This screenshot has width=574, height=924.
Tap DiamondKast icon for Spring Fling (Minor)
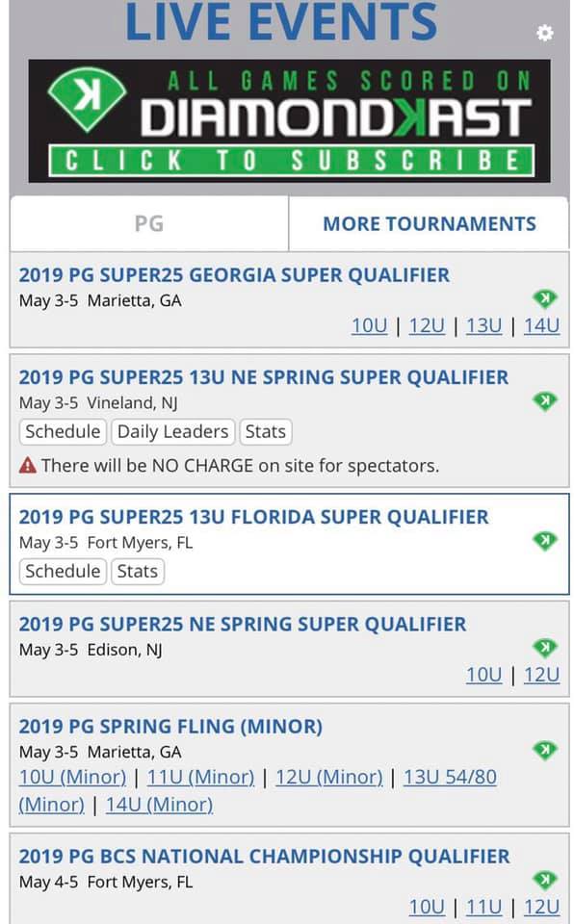click(544, 750)
